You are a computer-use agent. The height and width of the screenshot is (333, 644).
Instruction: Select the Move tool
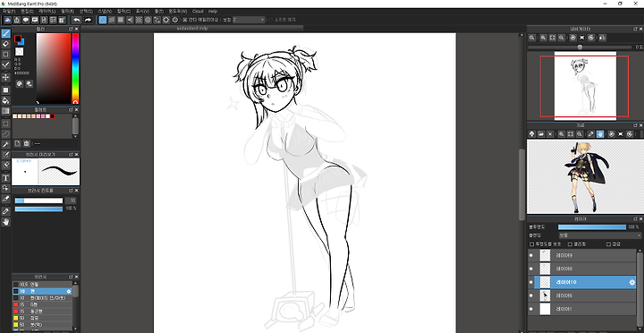point(5,77)
